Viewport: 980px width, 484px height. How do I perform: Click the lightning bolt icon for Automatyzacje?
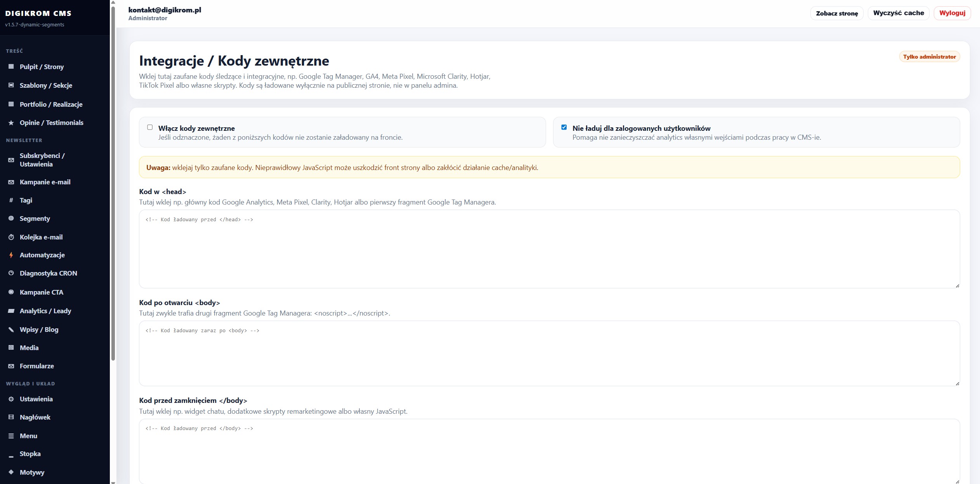coord(11,255)
